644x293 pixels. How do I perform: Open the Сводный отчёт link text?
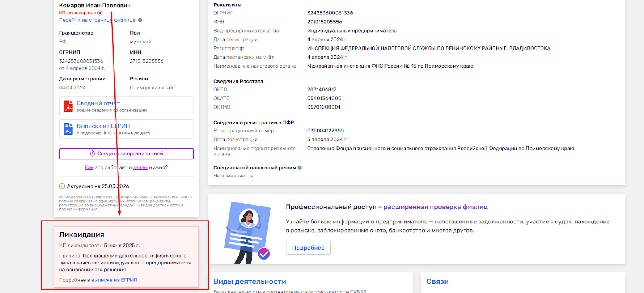tap(98, 103)
